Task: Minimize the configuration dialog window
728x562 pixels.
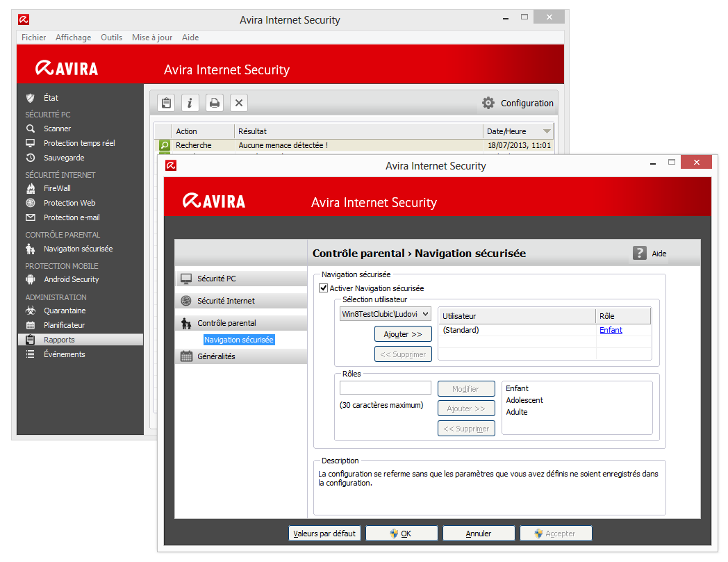Action: click(x=653, y=163)
